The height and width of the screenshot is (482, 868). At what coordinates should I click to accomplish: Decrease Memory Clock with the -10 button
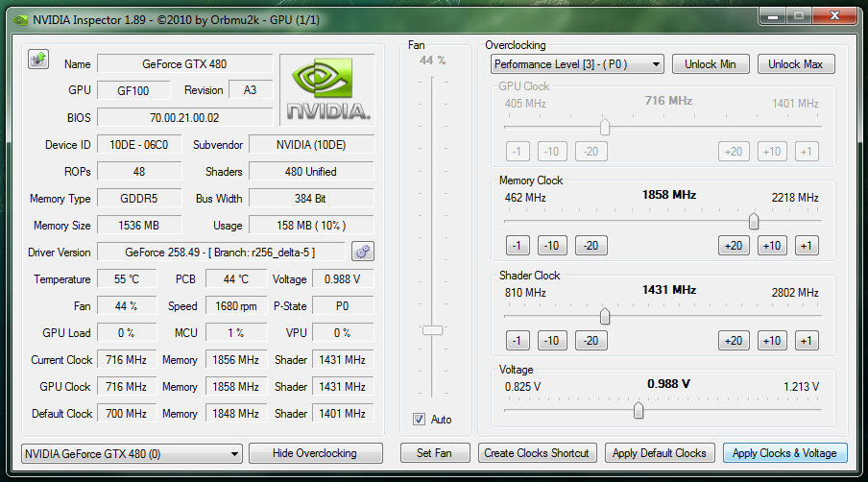click(552, 246)
